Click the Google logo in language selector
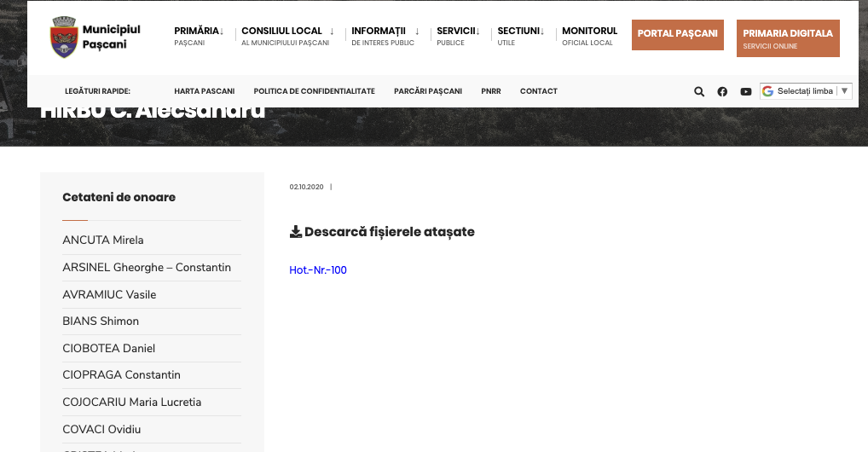 point(768,91)
